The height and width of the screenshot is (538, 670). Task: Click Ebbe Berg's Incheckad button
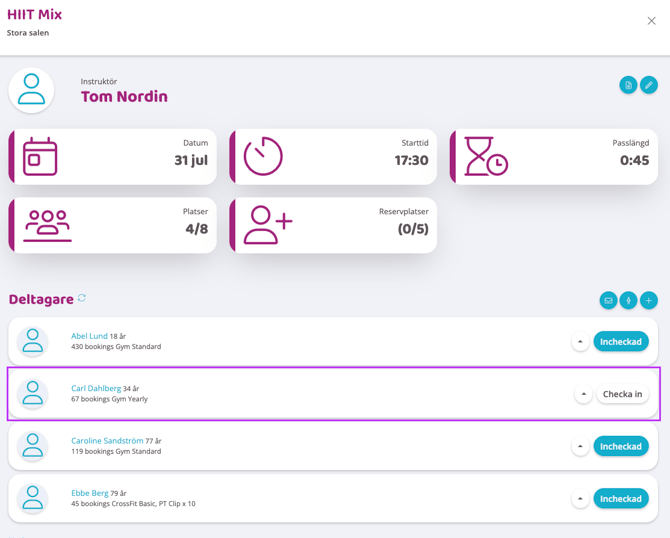620,498
